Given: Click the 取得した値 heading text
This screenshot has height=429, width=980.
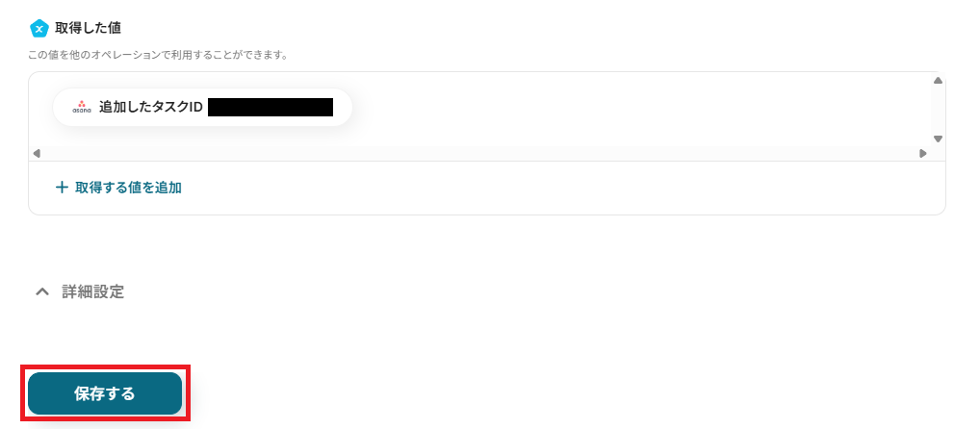Looking at the screenshot, I should point(88,28).
